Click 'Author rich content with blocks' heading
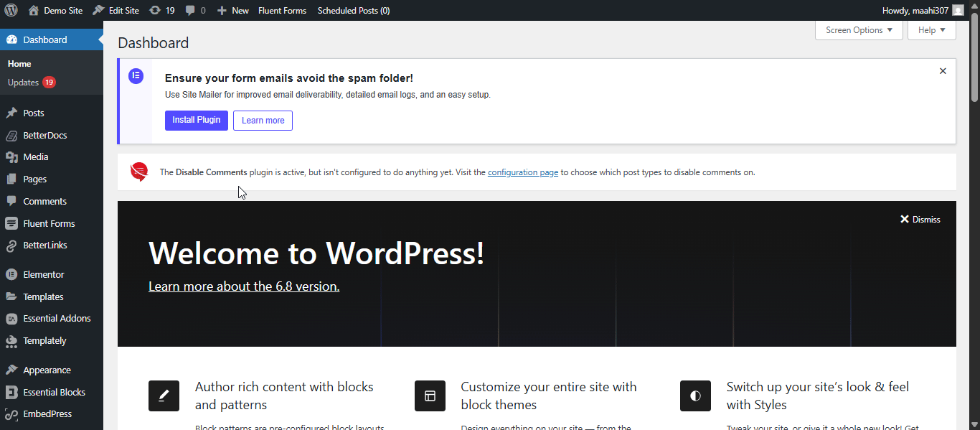The image size is (980, 430). click(x=284, y=396)
